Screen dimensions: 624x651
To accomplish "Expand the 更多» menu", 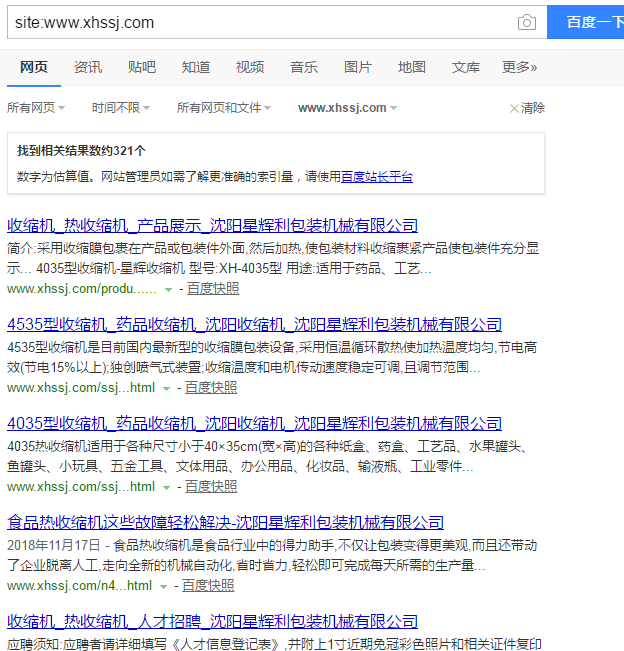I will (519, 67).
